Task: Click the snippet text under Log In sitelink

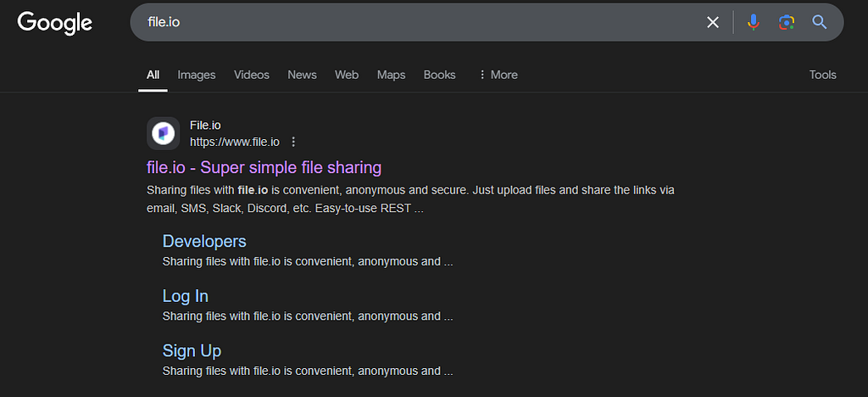Action: [x=308, y=316]
